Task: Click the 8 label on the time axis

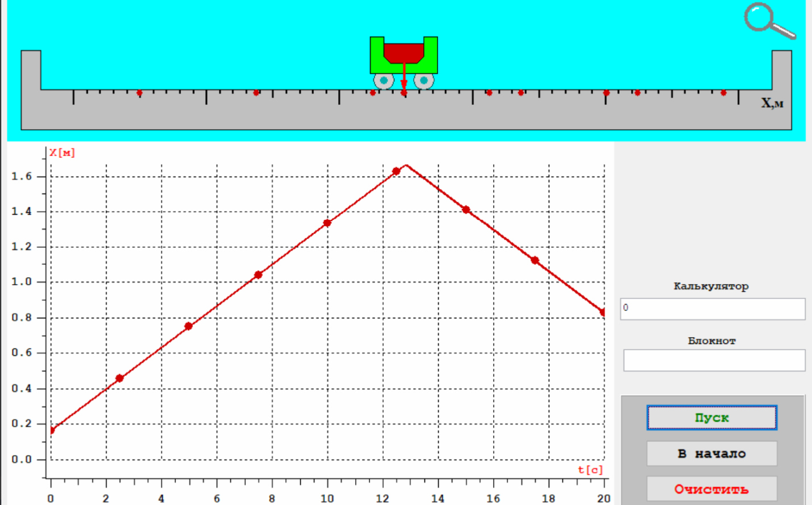Action: click(272, 499)
